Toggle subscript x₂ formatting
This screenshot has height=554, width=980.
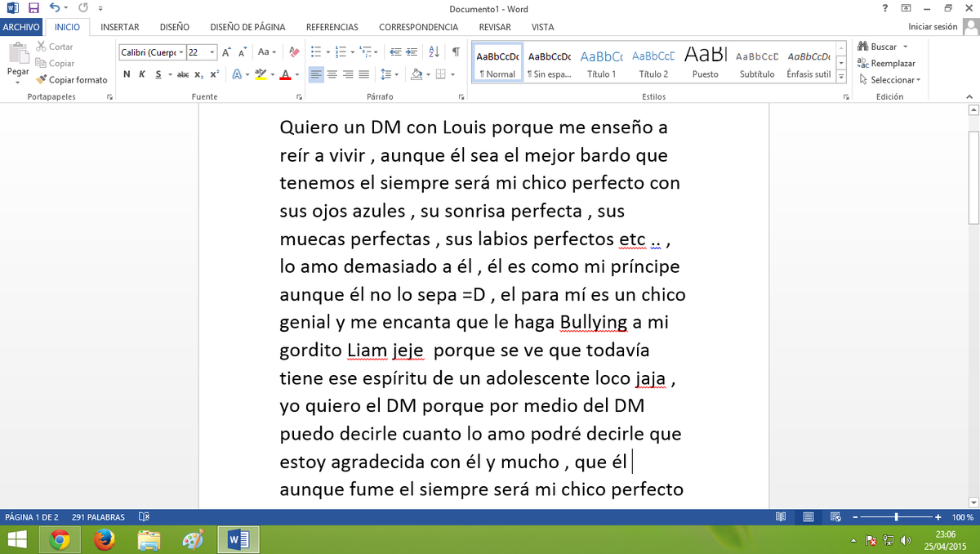click(199, 74)
